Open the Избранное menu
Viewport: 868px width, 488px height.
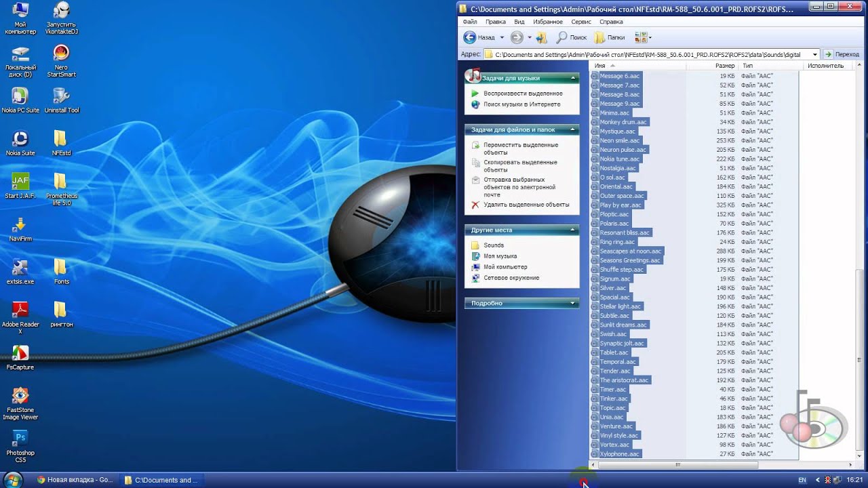548,22
